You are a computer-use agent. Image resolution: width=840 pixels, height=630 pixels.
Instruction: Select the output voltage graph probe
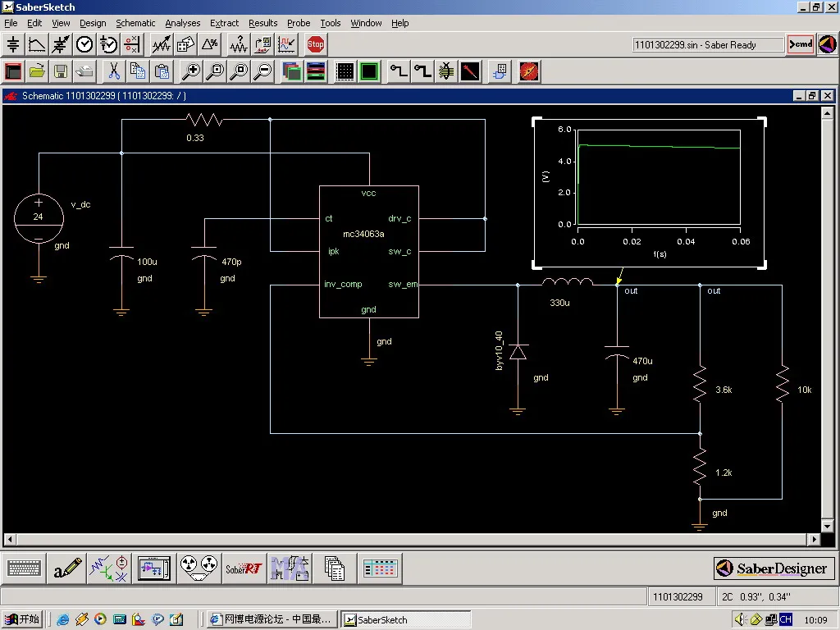pos(650,194)
